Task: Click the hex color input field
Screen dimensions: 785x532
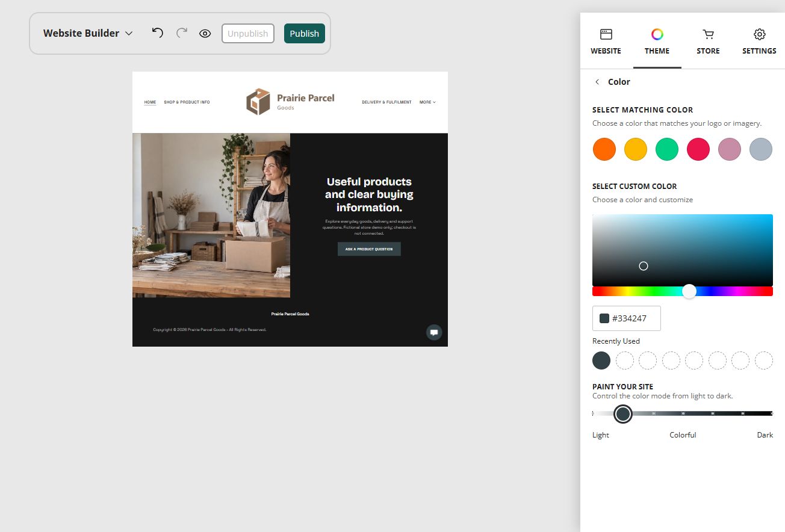Action: (627, 318)
